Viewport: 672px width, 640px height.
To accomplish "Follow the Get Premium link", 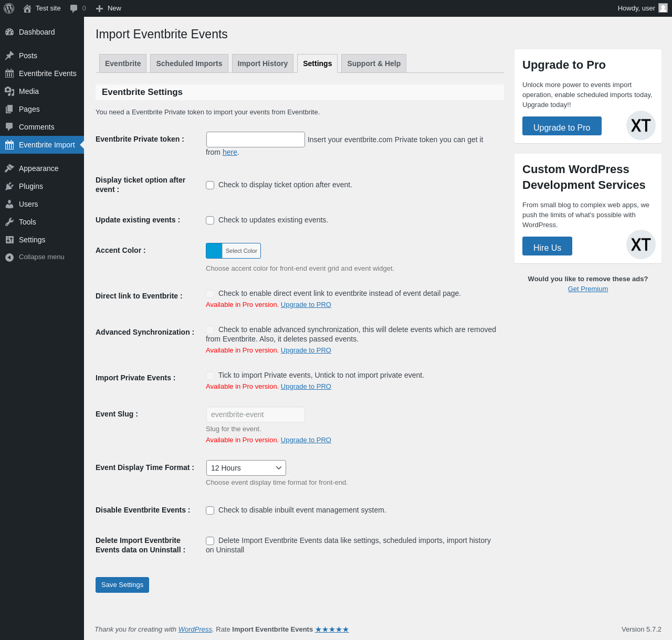I will point(588,289).
